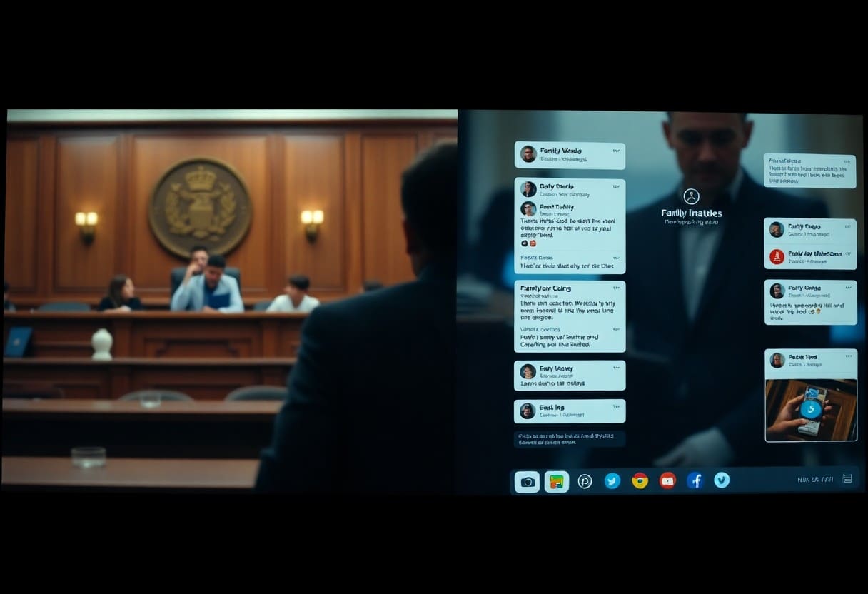Open Facebook from the dock
The image size is (868, 594).
[695, 481]
